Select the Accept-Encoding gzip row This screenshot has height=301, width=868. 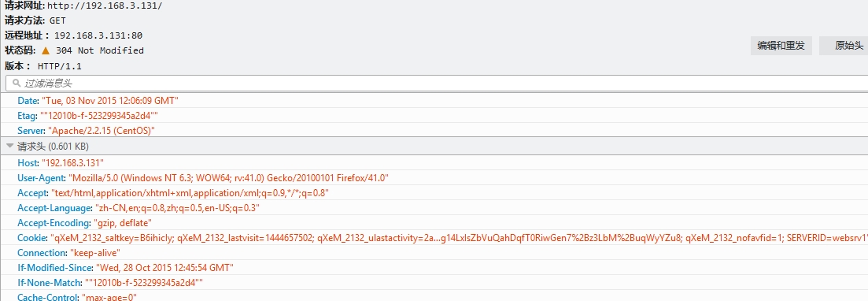(434, 223)
